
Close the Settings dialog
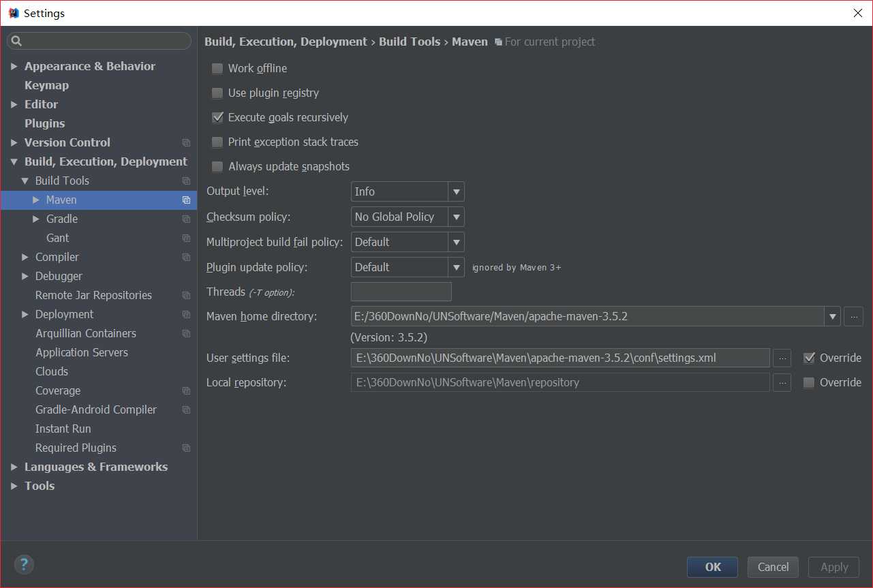coord(857,13)
